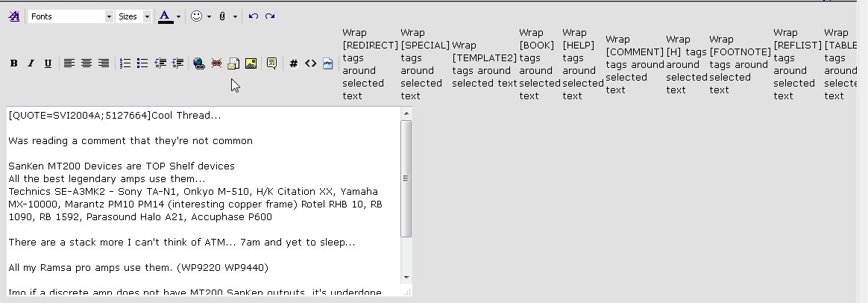The image size is (868, 303).
Task: Click the text 'SanKen MT200 Devices are TOP Shelf devices'
Action: pyautogui.click(x=122, y=166)
